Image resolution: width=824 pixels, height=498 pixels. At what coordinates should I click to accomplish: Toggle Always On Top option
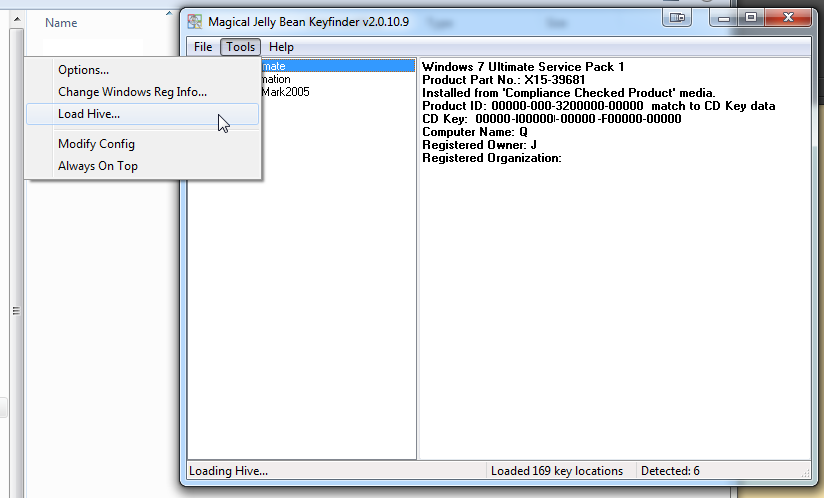pos(143,166)
